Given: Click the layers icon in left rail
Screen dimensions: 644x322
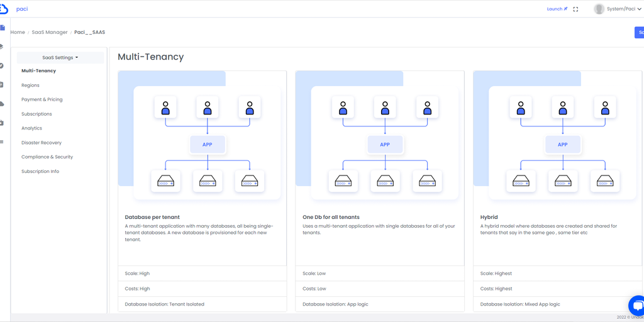Looking at the screenshot, I should [2, 47].
